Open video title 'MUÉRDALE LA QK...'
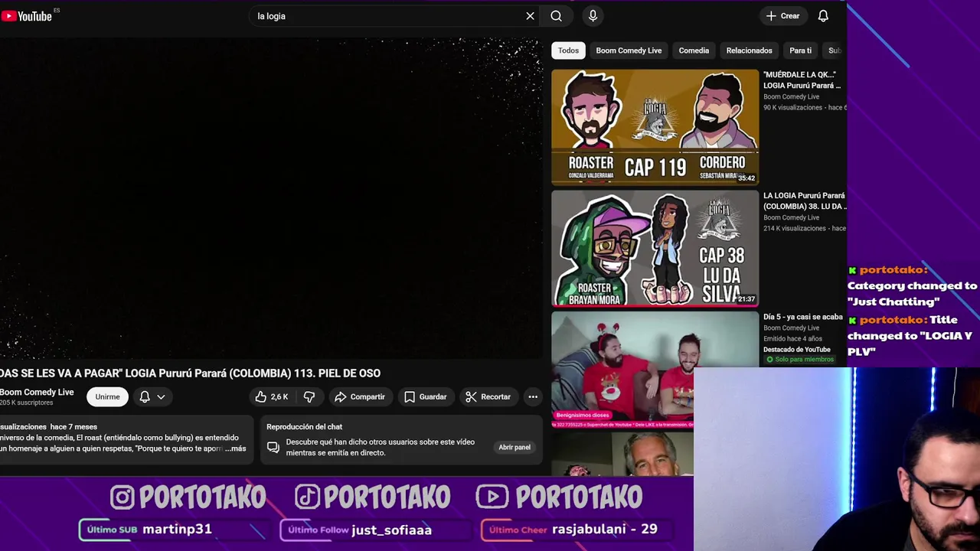980x551 pixels. (x=804, y=80)
